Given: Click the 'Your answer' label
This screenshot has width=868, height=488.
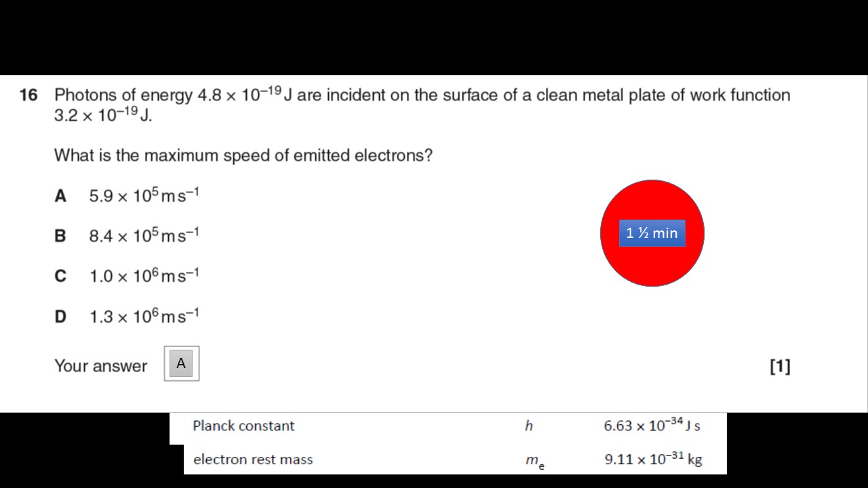Looking at the screenshot, I should (100, 366).
